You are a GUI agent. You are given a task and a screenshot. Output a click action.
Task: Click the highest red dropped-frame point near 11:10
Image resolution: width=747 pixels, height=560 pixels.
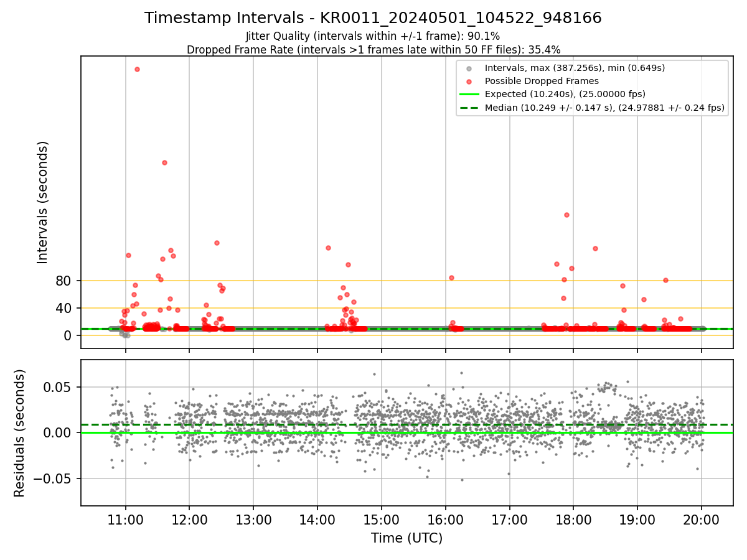point(137,69)
